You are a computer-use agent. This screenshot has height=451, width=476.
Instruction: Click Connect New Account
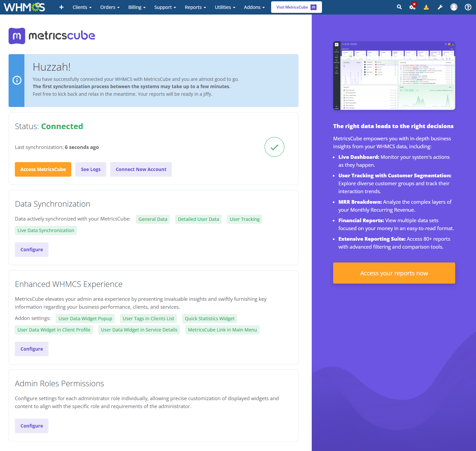pos(141,169)
